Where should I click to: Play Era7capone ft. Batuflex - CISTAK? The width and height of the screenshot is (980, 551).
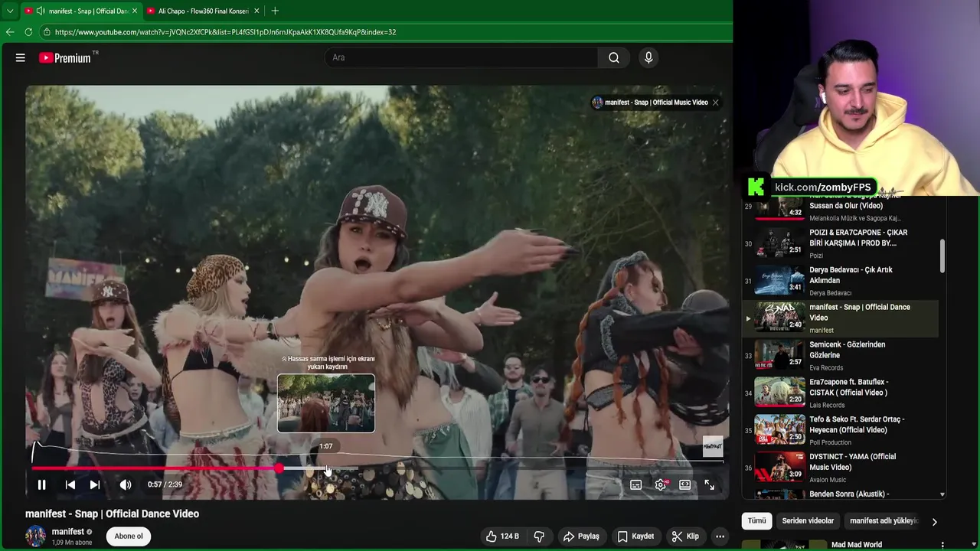tap(841, 393)
